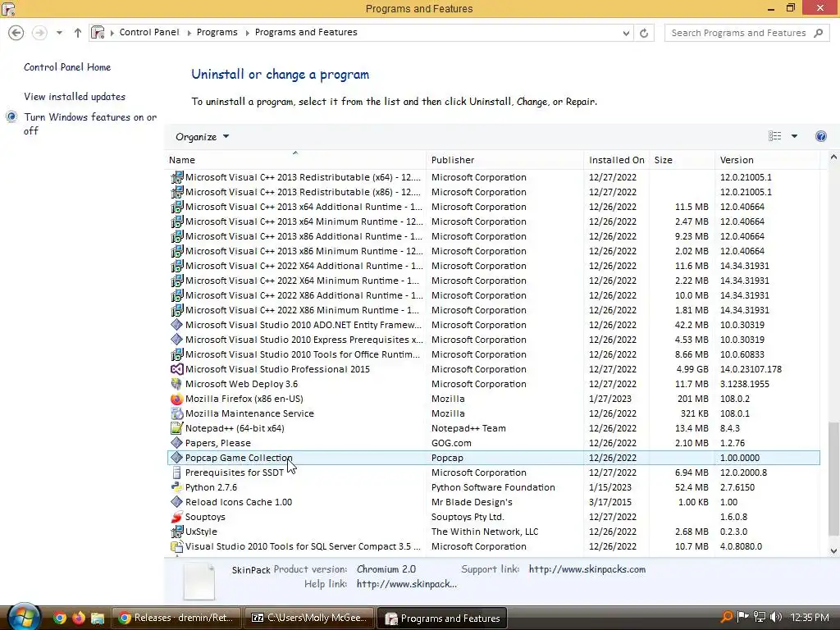
Task: Open the volume speaker tray icon
Action: tap(776, 617)
